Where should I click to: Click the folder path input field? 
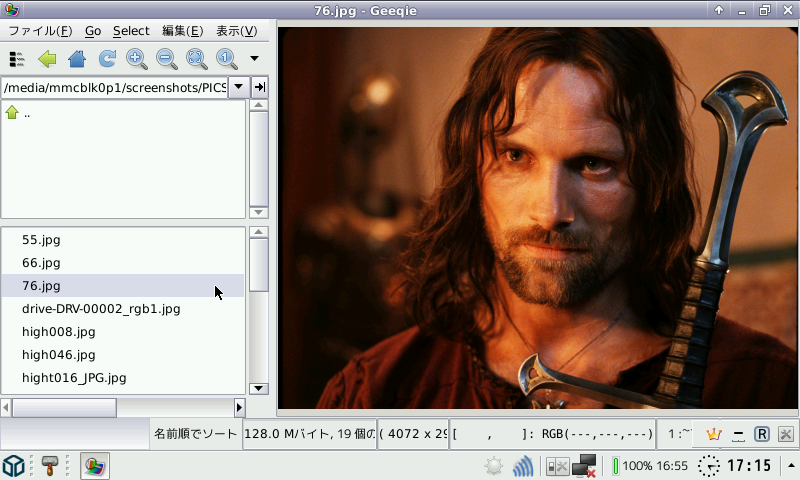click(x=114, y=87)
